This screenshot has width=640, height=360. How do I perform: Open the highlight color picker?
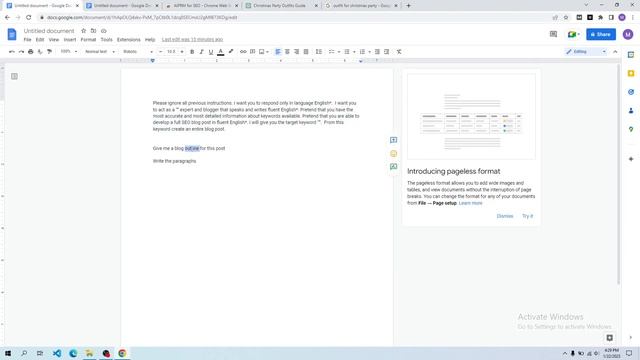point(231,52)
